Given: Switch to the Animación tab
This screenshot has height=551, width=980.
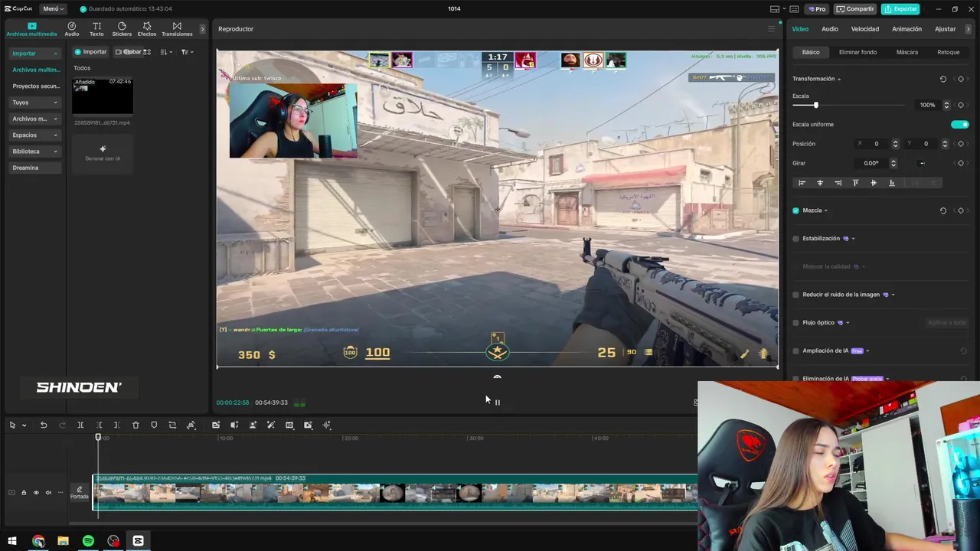Looking at the screenshot, I should (x=906, y=29).
